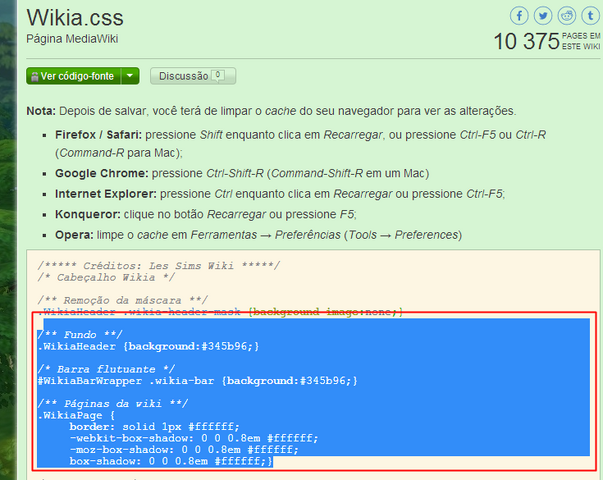The image size is (603, 480).
Task: Click the 'Konqueror:' bold label
Action: point(88,214)
